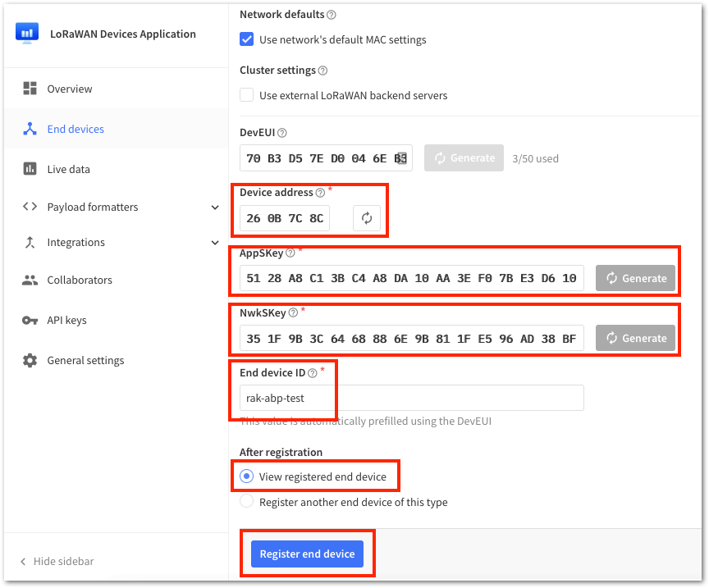This screenshot has height=588, width=709.
Task: Click the LoRaWAN Devices Application logo icon
Action: pos(27,33)
